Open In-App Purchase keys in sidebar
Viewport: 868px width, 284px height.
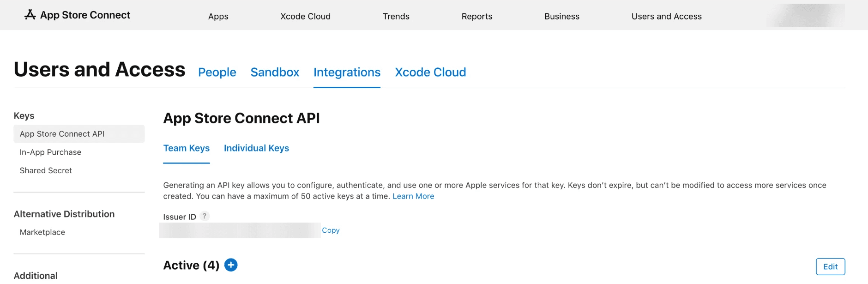(x=50, y=152)
